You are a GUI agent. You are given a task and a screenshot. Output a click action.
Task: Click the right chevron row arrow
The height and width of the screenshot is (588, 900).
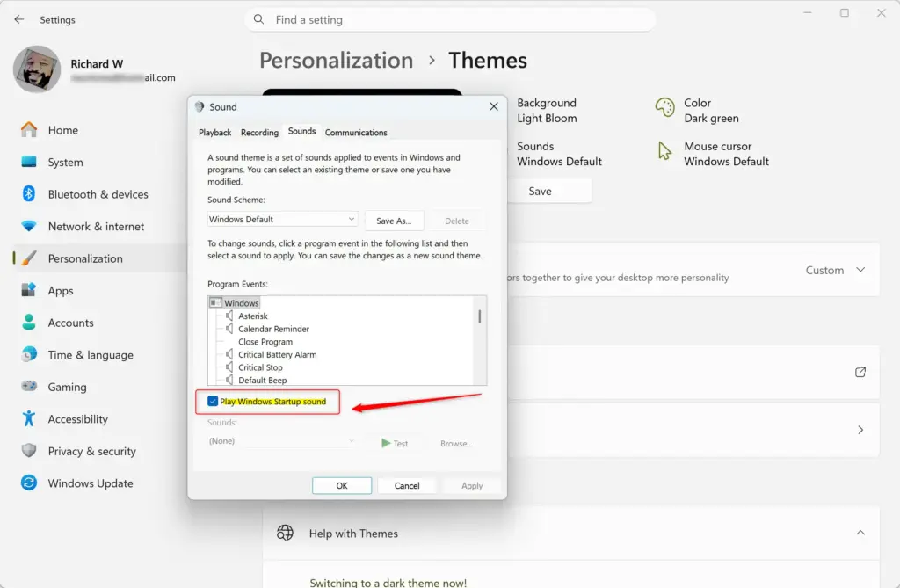[860, 430]
